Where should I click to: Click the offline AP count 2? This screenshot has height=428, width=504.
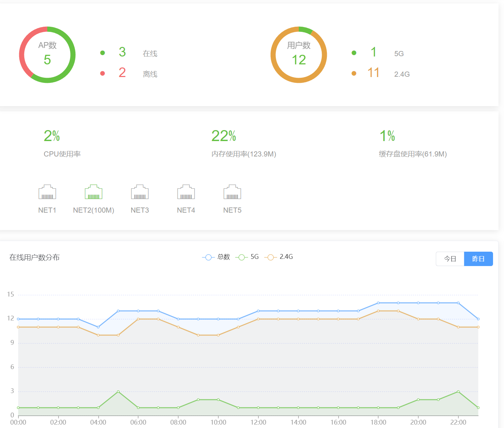point(122,73)
